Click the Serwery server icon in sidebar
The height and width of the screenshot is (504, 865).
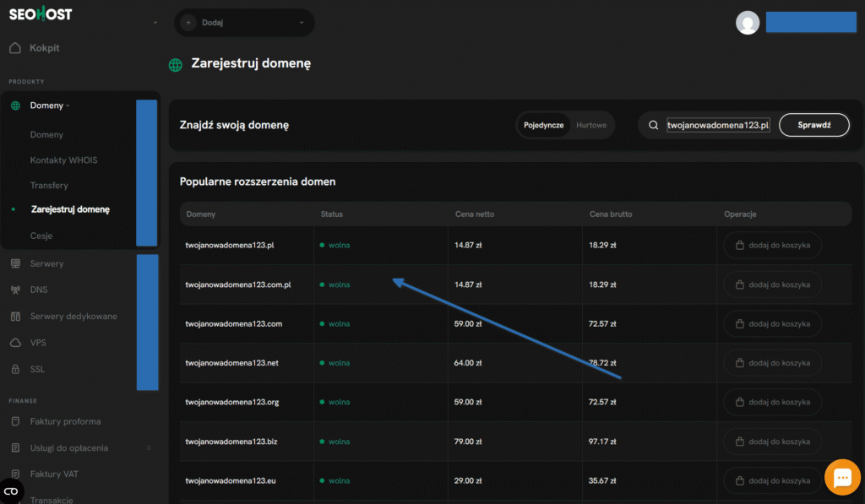click(15, 263)
